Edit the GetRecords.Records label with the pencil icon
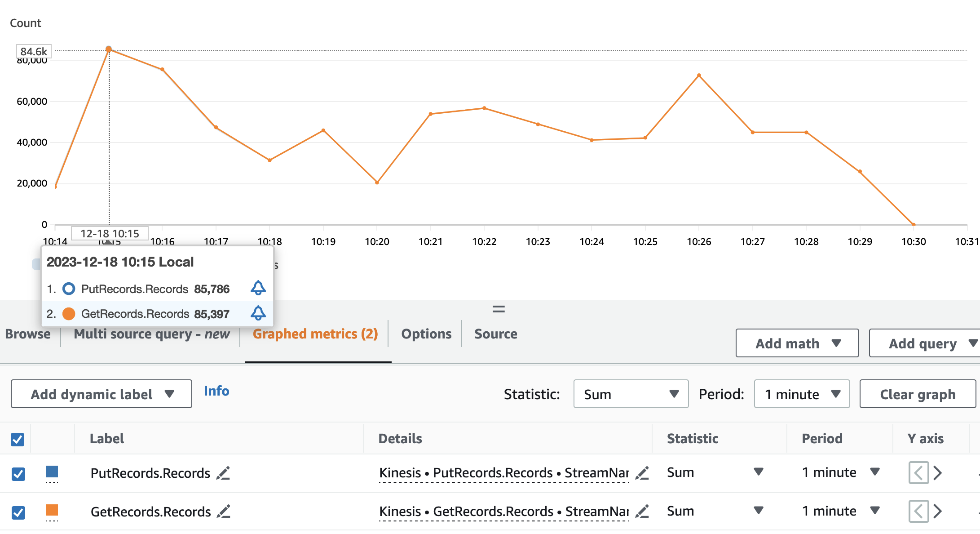The height and width of the screenshot is (534, 980). tap(223, 512)
